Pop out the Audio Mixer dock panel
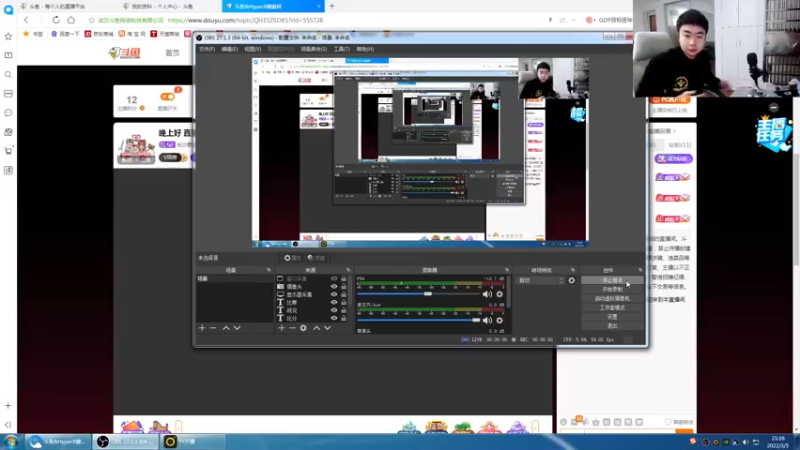This screenshot has width=800, height=450. 507,270
